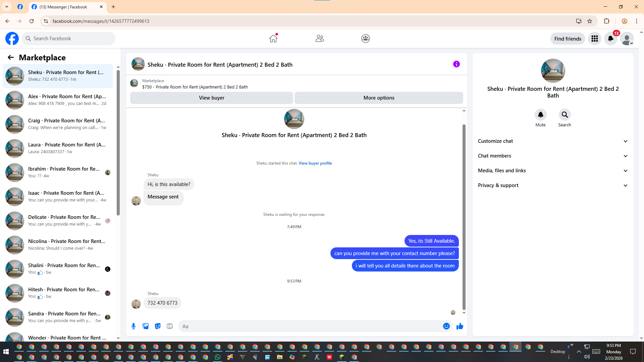Expand the Customize chat section
This screenshot has height=362, width=644.
pyautogui.click(x=552, y=141)
